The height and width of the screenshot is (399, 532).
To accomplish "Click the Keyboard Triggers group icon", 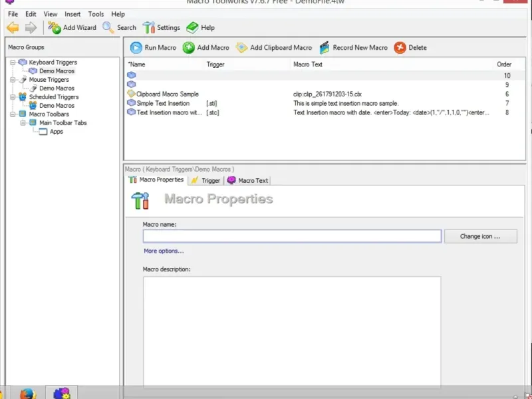I will [23, 62].
